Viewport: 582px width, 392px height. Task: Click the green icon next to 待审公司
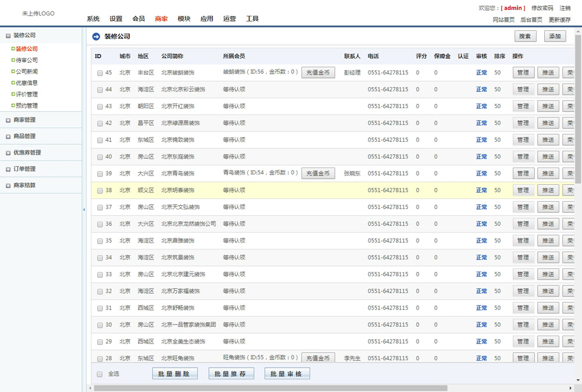coord(13,60)
